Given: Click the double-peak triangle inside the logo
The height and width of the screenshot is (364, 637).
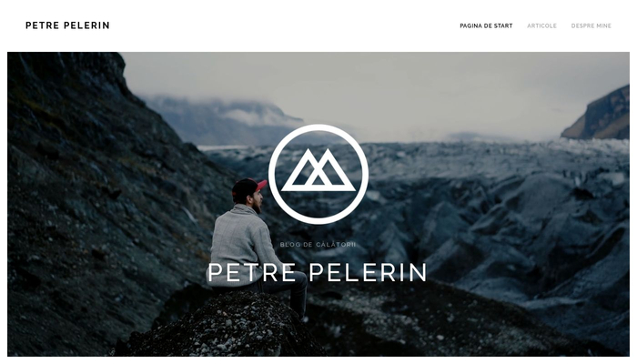Looking at the screenshot, I should [x=318, y=170].
